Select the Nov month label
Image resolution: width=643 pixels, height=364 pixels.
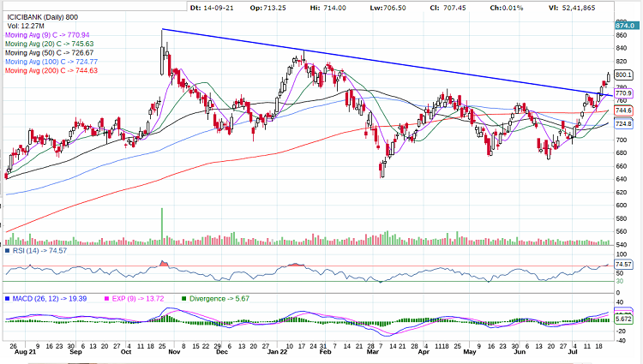(x=175, y=352)
